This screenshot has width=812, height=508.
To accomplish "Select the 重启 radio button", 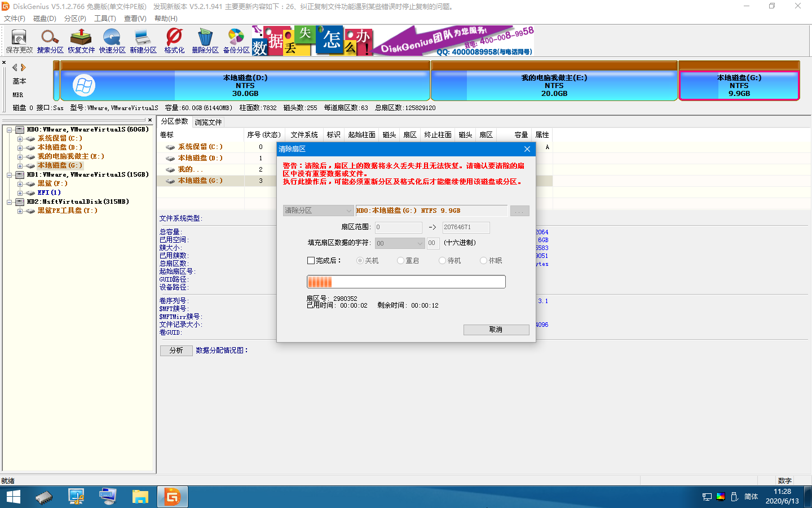I will 400,261.
